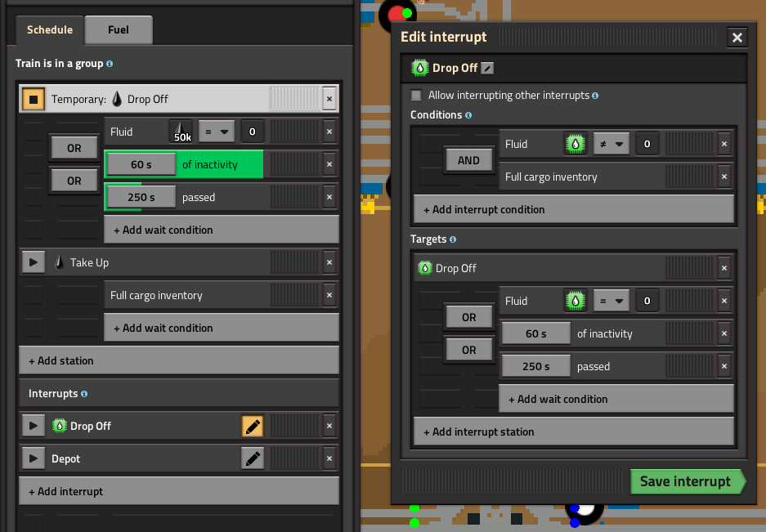Remove Drop Off interrupt from list
This screenshot has height=532, width=766.
329,426
